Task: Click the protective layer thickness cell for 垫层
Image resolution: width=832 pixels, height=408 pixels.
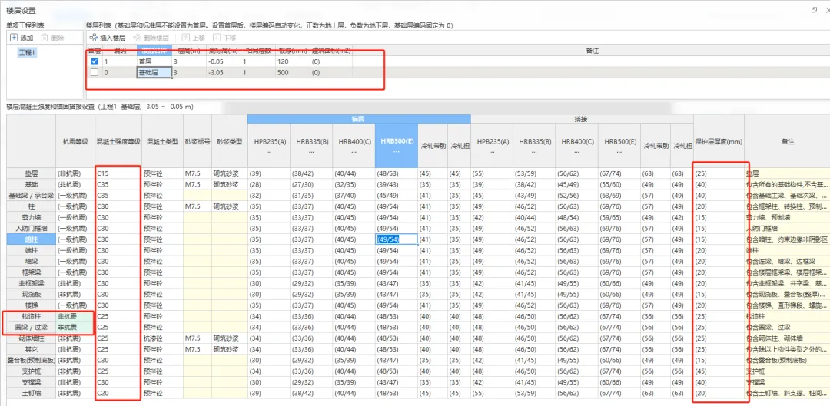Action: tap(718, 173)
